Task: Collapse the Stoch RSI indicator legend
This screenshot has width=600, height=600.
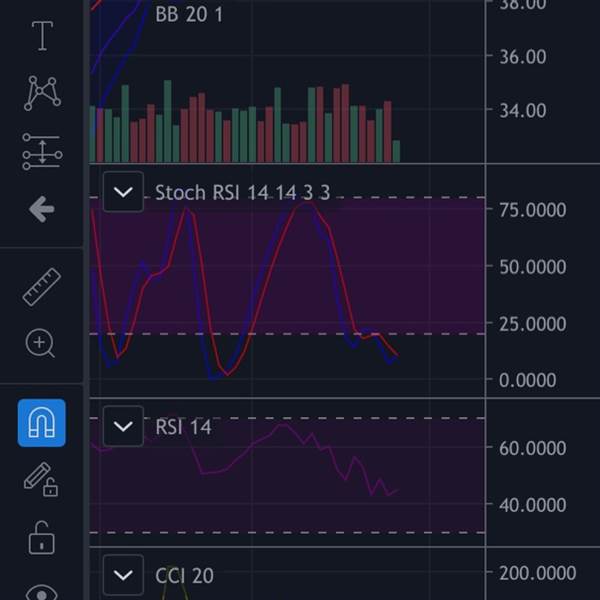Action: (123, 192)
